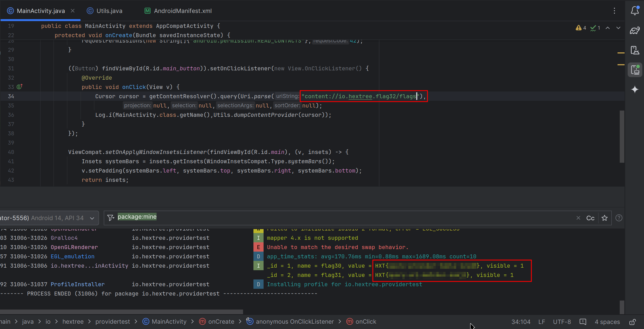Screen dimensions: 644x329
Task: Open Logcat filter help icon
Action: click(x=619, y=218)
